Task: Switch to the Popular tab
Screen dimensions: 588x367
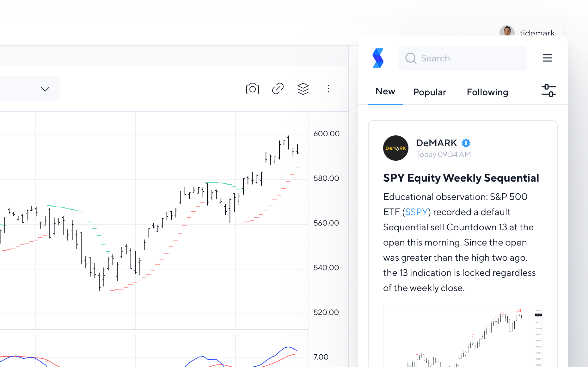Action: (430, 92)
